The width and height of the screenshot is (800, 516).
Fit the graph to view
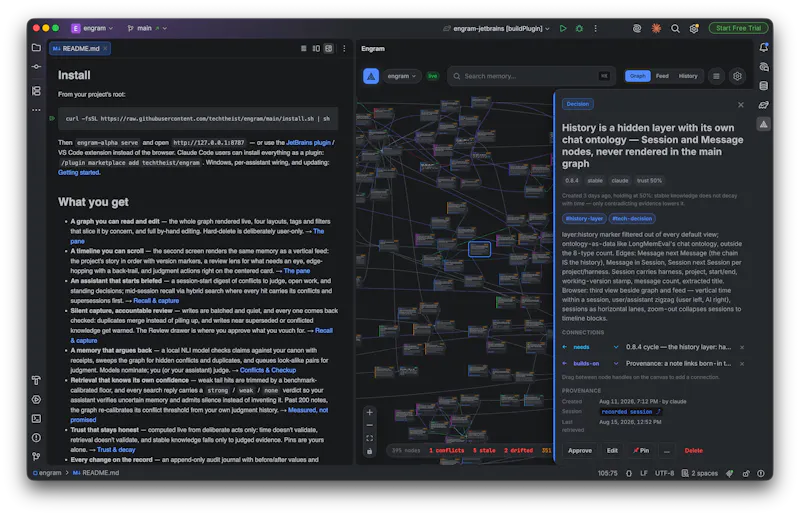point(370,438)
